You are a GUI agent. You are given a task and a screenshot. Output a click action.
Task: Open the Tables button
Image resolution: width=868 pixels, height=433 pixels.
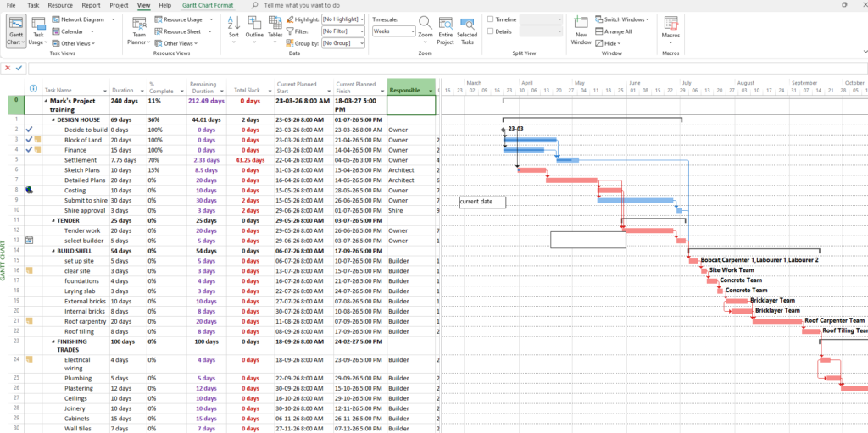275,31
